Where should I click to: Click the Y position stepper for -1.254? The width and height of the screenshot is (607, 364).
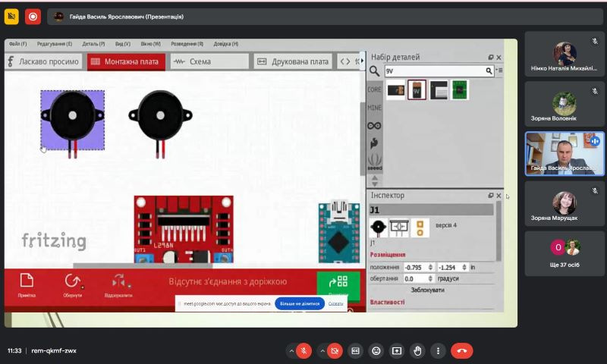point(464,267)
